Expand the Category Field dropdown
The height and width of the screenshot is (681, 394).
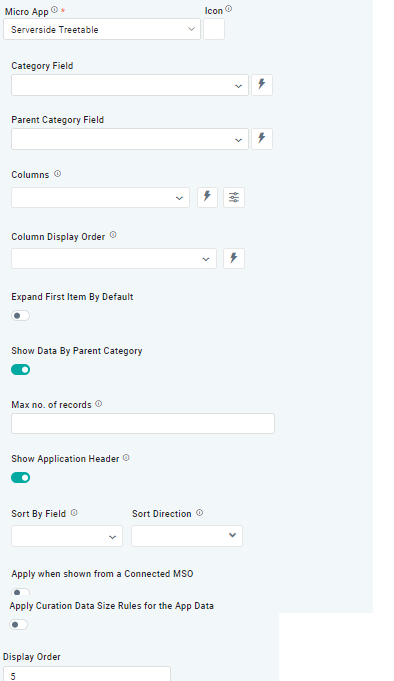pyautogui.click(x=130, y=85)
